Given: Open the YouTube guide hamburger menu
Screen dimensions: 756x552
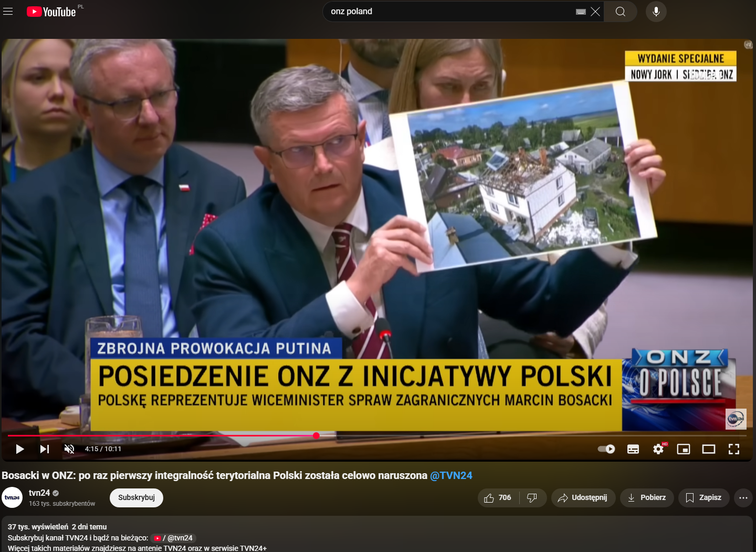Looking at the screenshot, I should [8, 11].
